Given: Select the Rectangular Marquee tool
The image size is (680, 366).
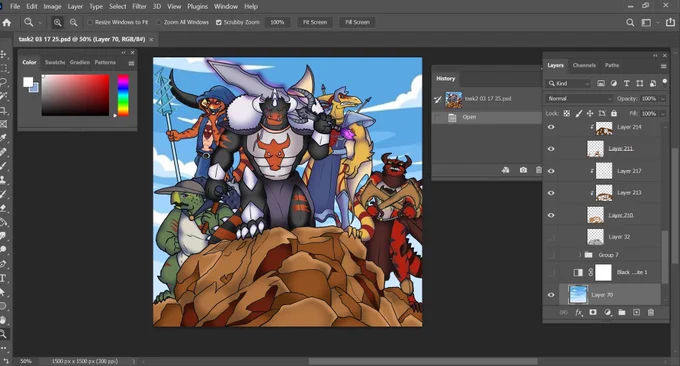Looking at the screenshot, I should click(3, 68).
